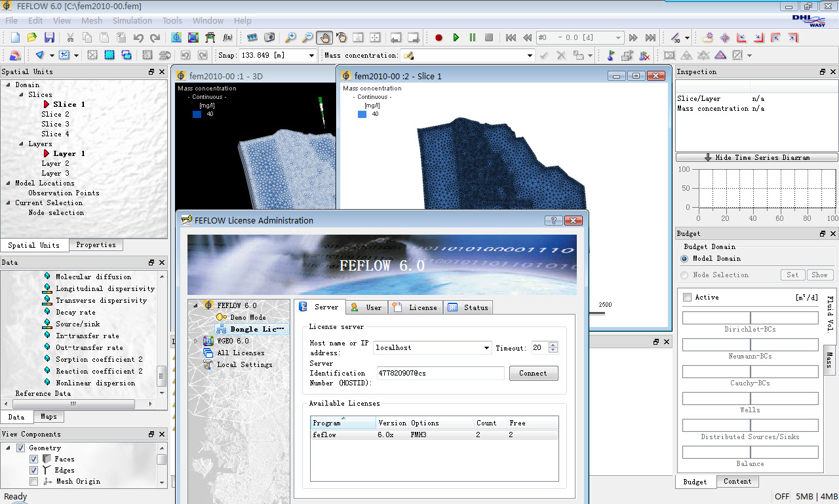Open the Mass concentration value dropdown
839x504 pixels.
pyautogui.click(x=530, y=56)
